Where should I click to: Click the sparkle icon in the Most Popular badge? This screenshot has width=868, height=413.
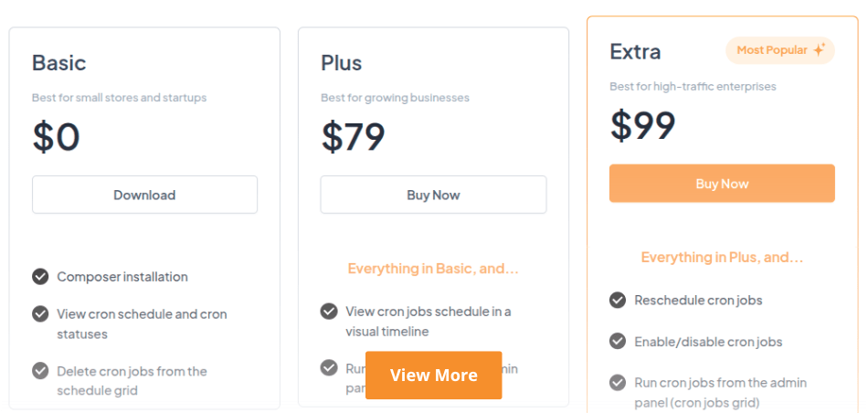pos(819,50)
